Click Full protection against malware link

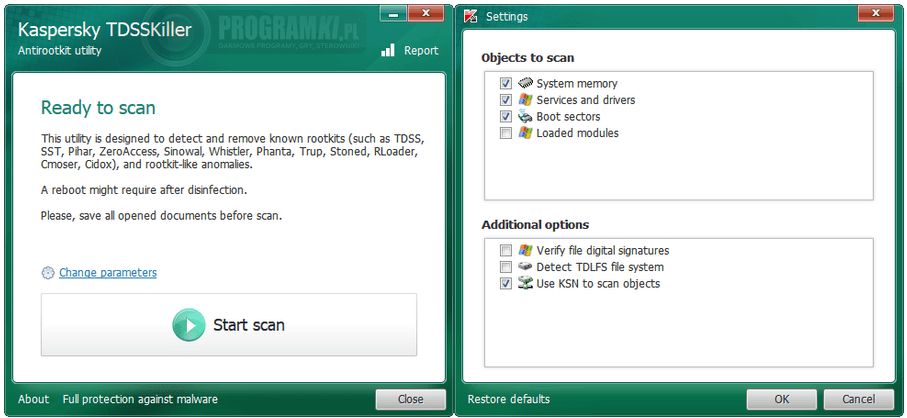[x=140, y=399]
